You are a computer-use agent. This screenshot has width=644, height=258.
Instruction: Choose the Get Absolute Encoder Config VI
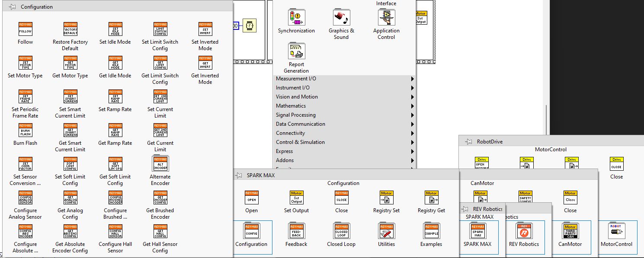(x=70, y=231)
